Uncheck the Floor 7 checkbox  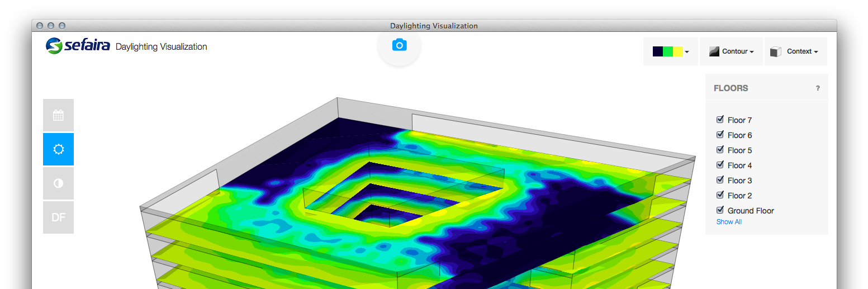[720, 120]
